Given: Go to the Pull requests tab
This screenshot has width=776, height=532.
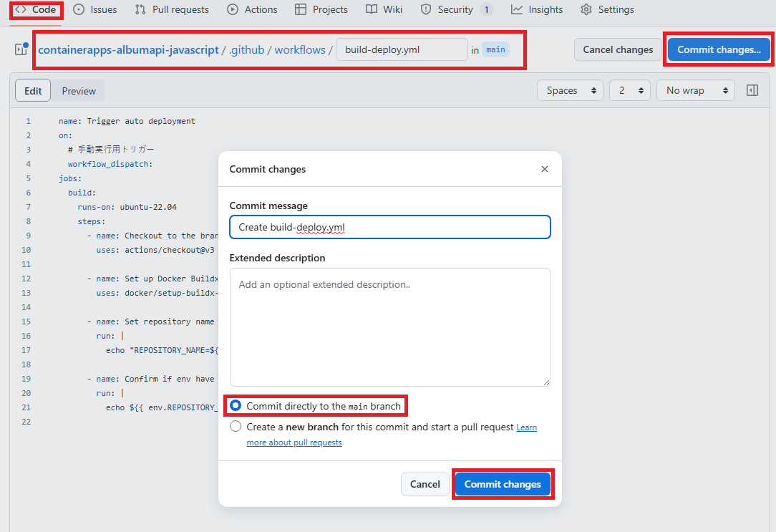Looking at the screenshot, I should [x=173, y=9].
